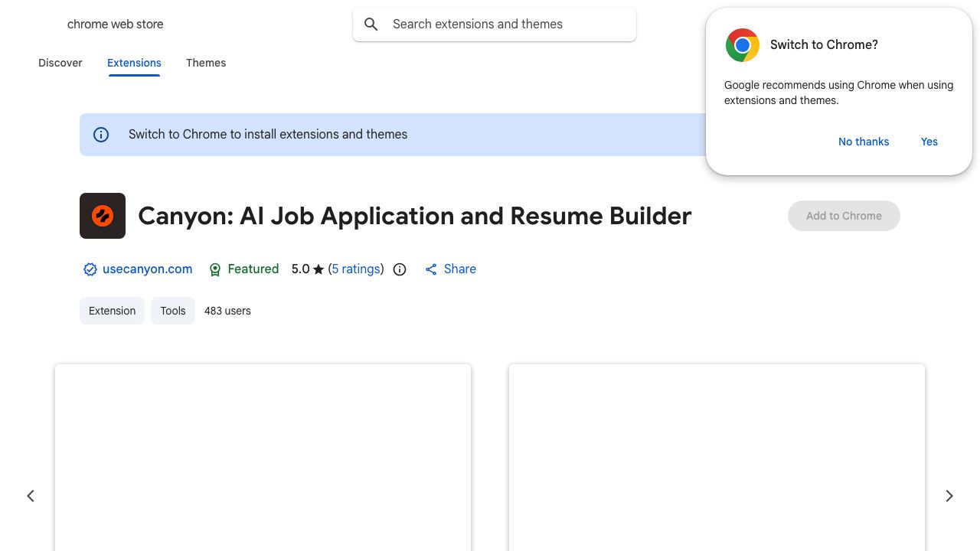This screenshot has height=551, width=980.
Task: Choose Yes in Switch to Chrome popup
Action: click(929, 142)
